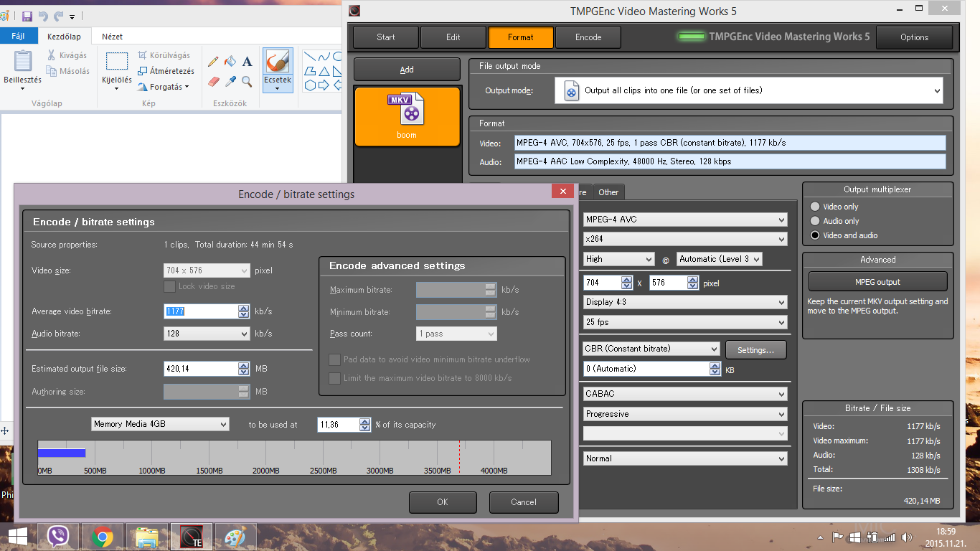Pick the triangle shape in Paint
Screen dimensions: 980x551
[324, 71]
